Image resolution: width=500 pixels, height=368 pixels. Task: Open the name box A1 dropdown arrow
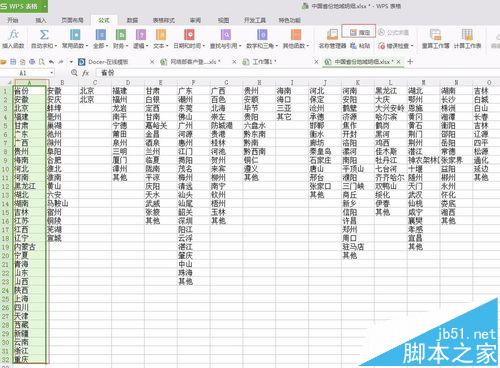click(x=52, y=73)
